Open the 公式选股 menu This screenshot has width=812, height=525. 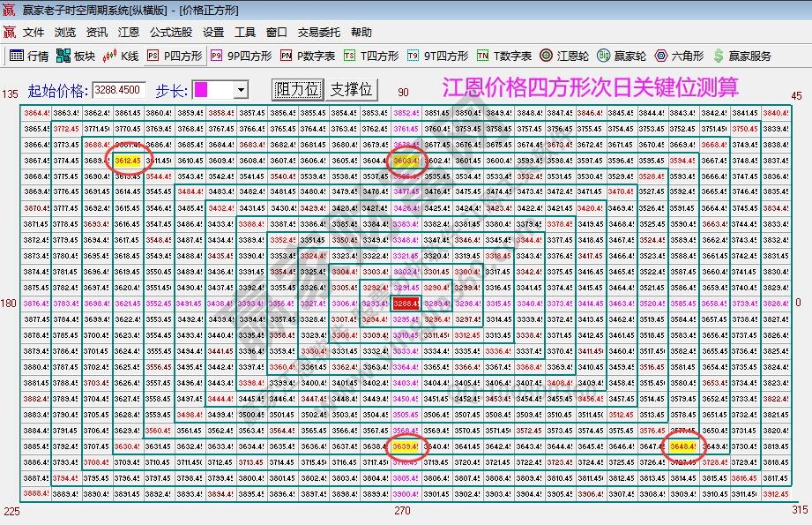(x=165, y=32)
